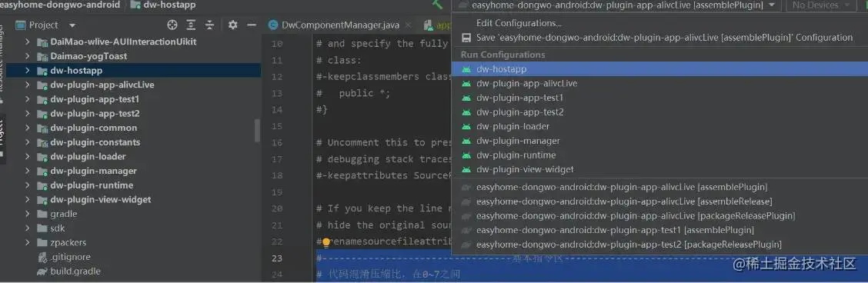Viewport: 868px width, 283px height.
Task: Choose alivcLive [assemblePlugin] entry in dropdown list
Action: click(659, 188)
